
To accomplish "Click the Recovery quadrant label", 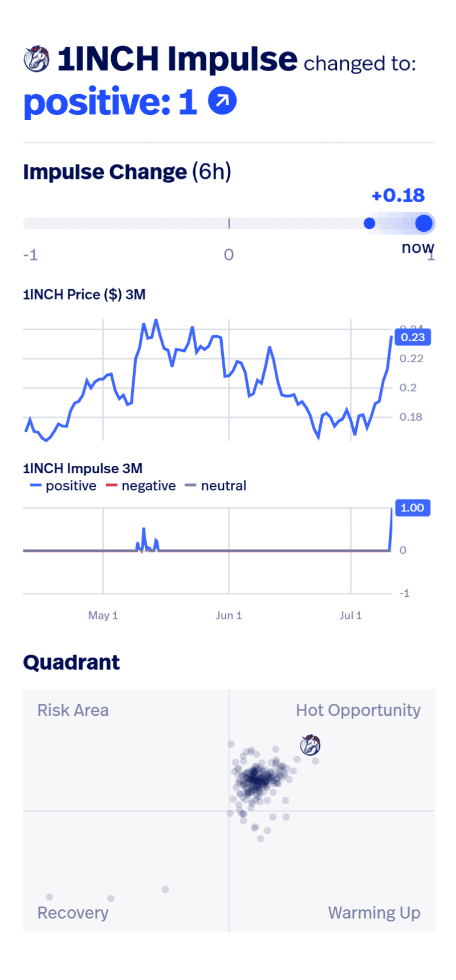I will coord(73,913).
